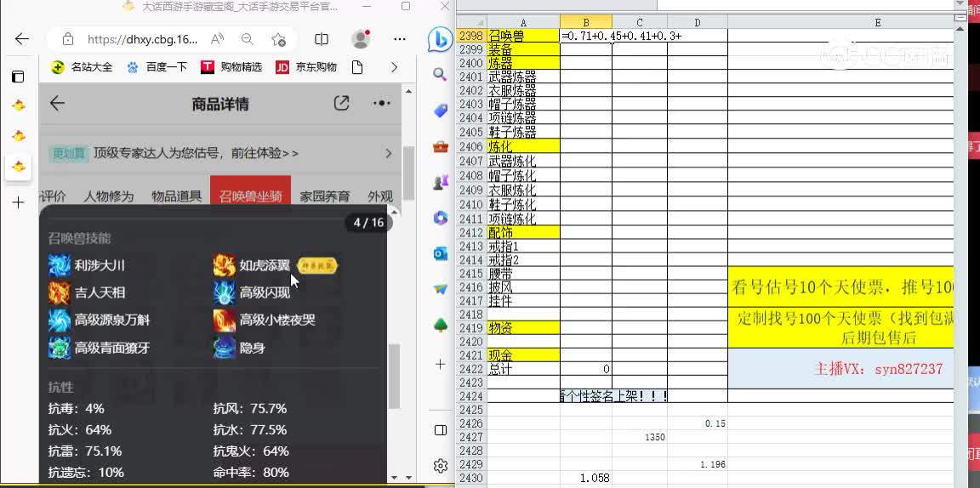Add a sidebar app with plus icon

(x=440, y=364)
